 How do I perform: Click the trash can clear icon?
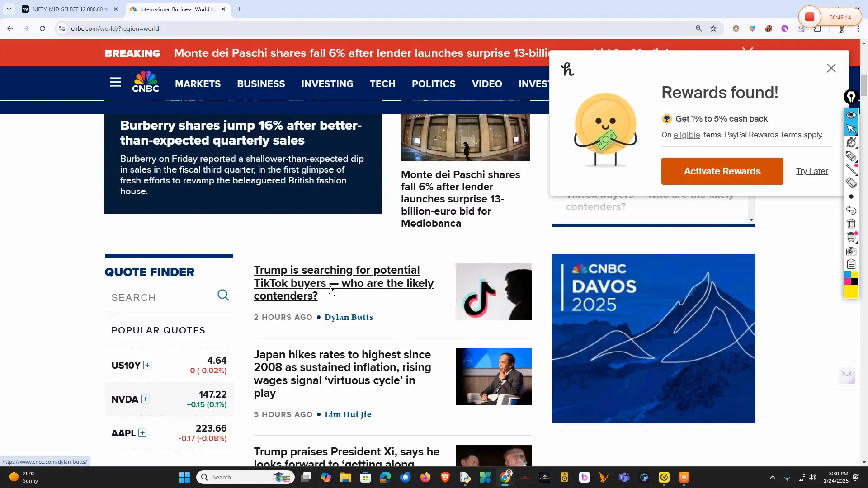(x=851, y=224)
